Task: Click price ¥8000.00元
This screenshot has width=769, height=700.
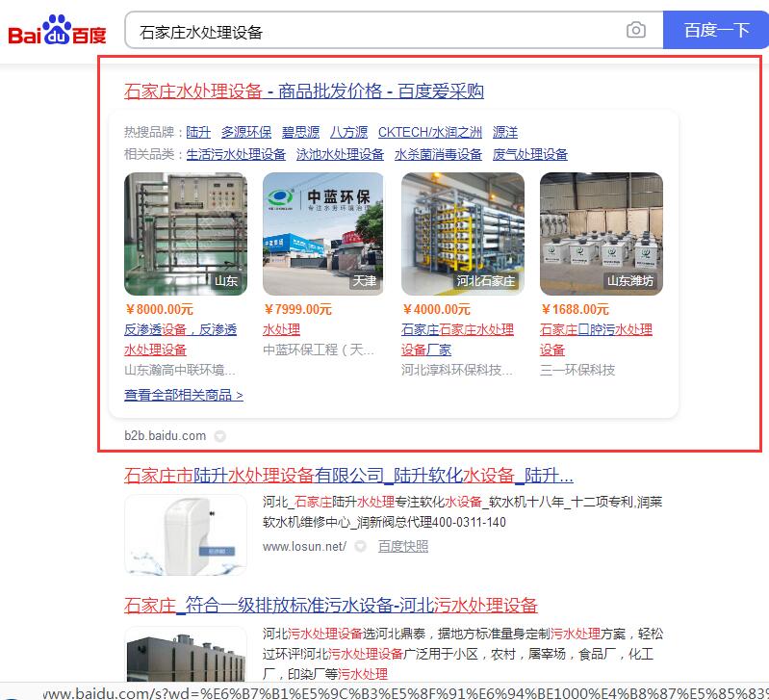Action: point(159,309)
